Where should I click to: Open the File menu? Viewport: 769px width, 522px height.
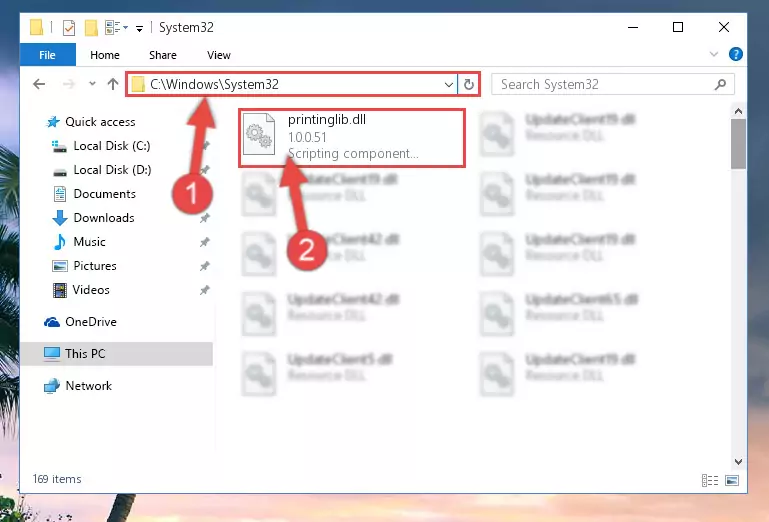(48, 55)
